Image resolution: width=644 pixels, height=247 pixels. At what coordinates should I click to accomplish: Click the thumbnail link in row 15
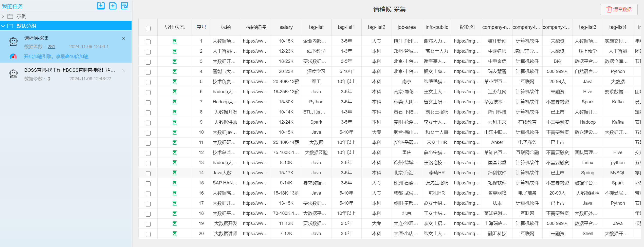coord(467,183)
